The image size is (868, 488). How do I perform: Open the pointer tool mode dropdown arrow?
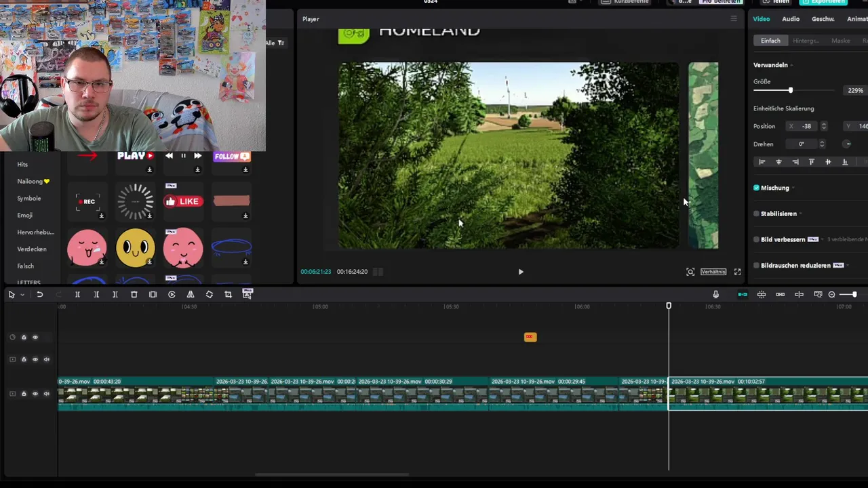[x=22, y=295]
